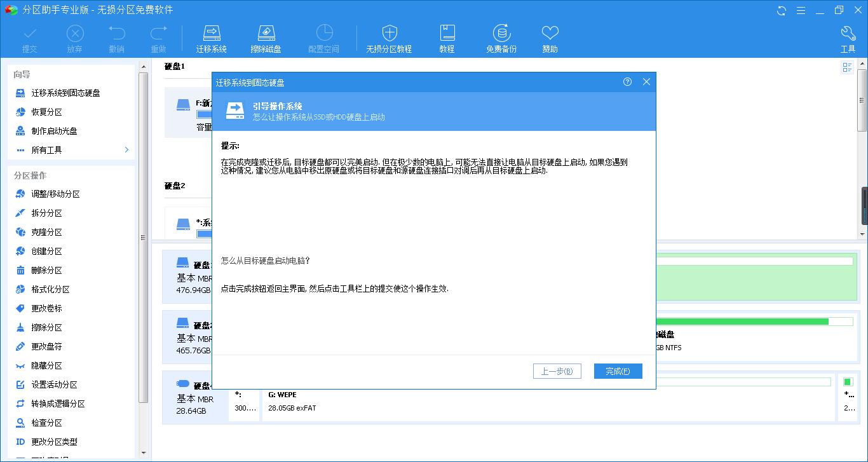Click the 无损分区教程 shield icon
The width and height of the screenshot is (868, 462).
pyautogui.click(x=389, y=37)
